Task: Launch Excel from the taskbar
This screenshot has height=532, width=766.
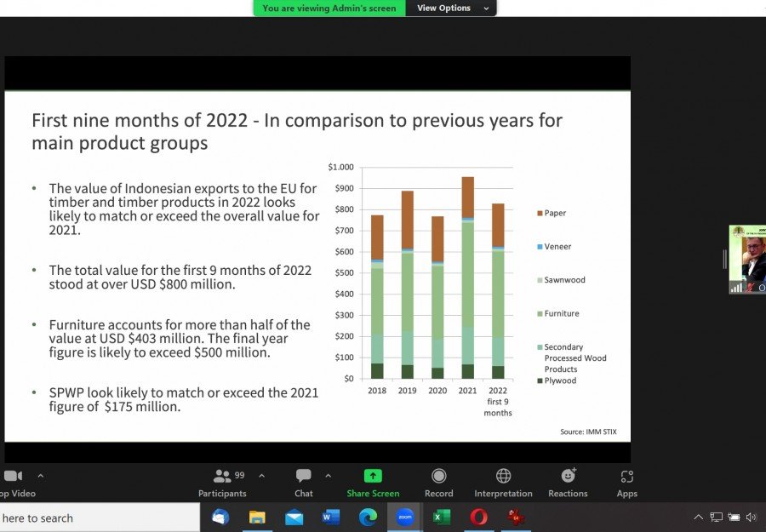Action: point(442,517)
